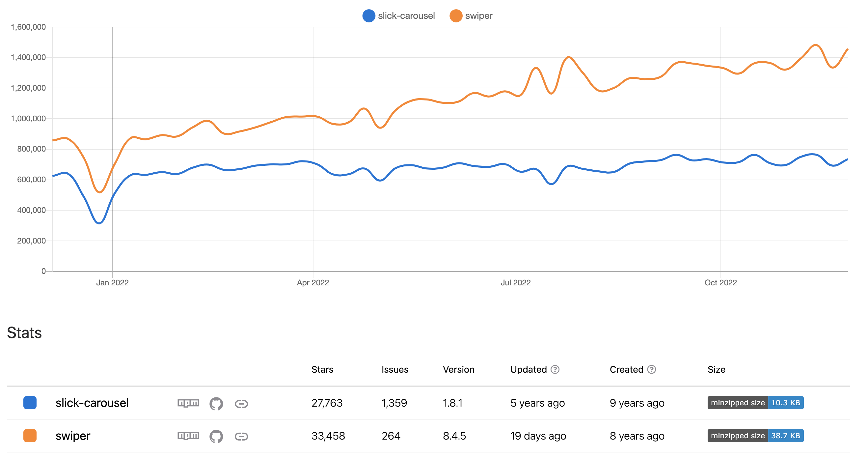This screenshot has height=460, width=868.
Task: Click help icon next to Created
Action: (652, 370)
